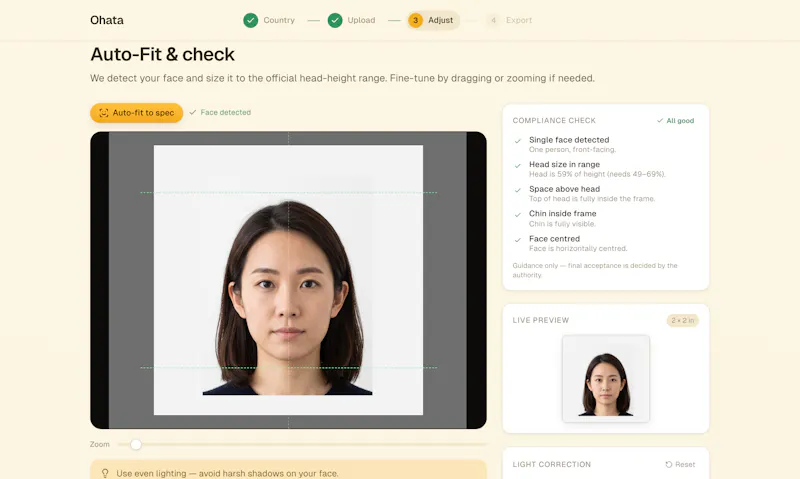800x479 pixels.
Task: Go to the Country step
Action: tap(269, 20)
